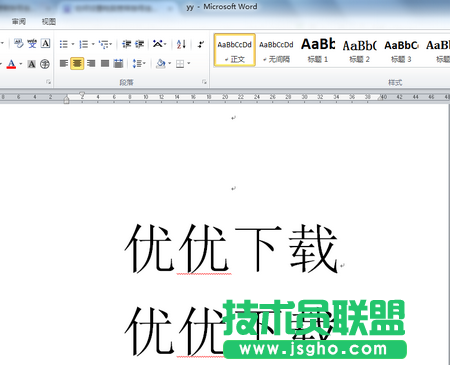Click the Asian Layout icon
Screen dimensions: 450x365
(x=157, y=44)
